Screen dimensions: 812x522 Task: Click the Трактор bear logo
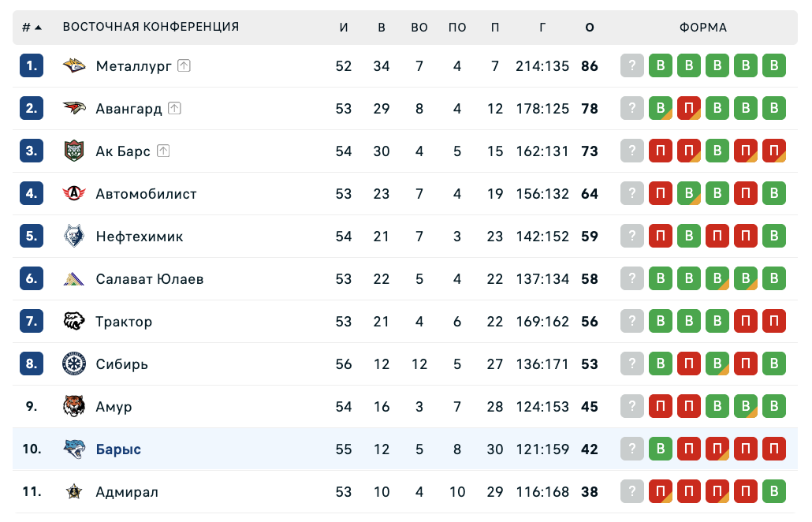click(x=73, y=322)
